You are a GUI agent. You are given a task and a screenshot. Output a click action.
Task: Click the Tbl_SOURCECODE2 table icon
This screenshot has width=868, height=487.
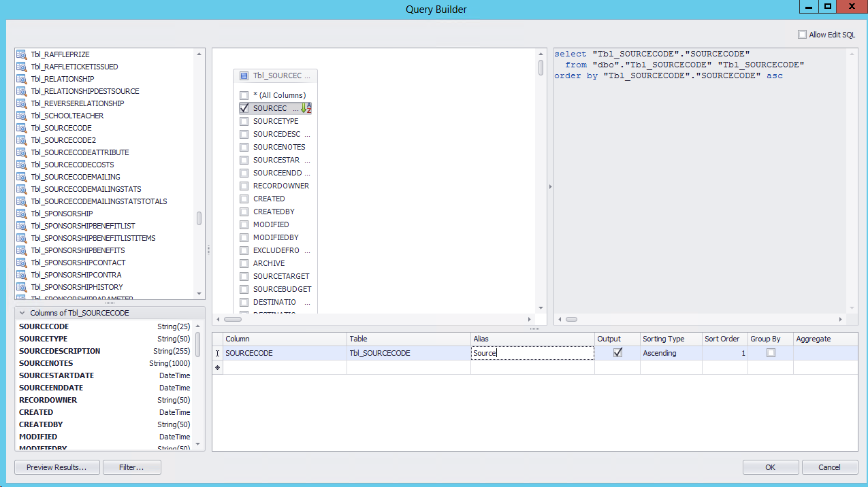pyautogui.click(x=21, y=140)
